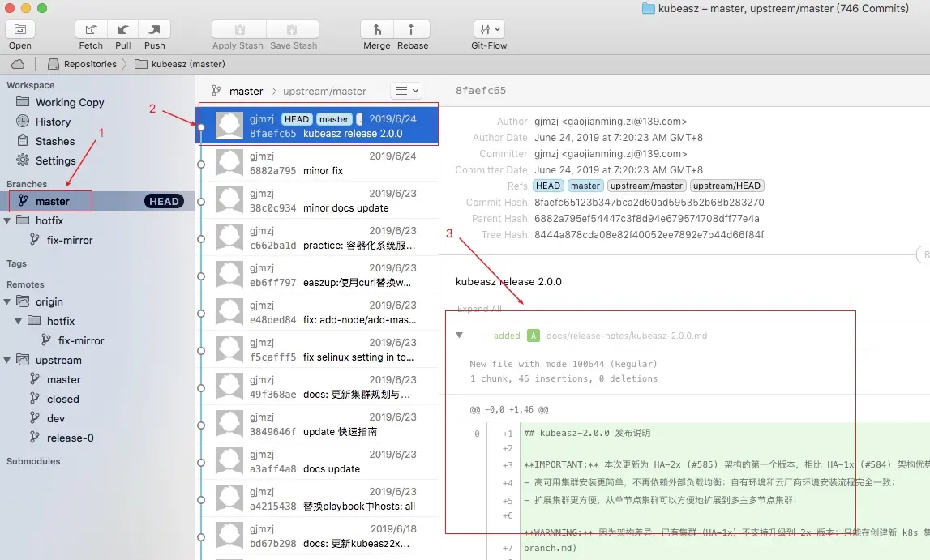Open the commit list view options dropdown

tap(406, 91)
